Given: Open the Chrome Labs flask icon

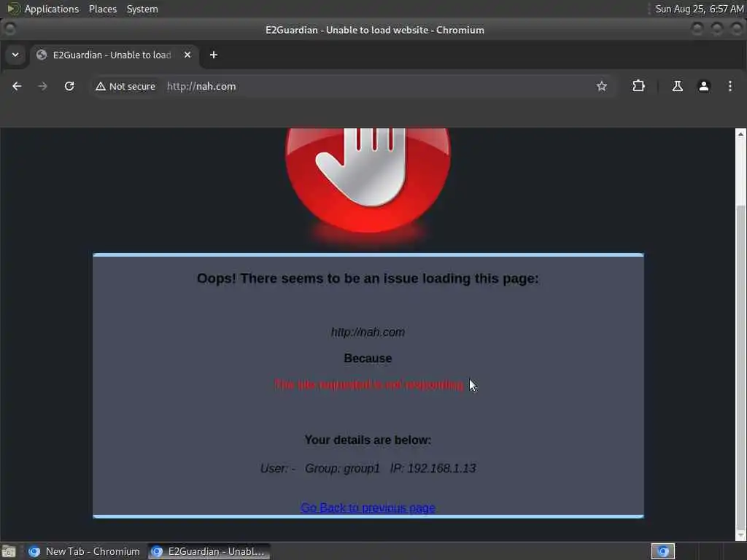Looking at the screenshot, I should [677, 86].
